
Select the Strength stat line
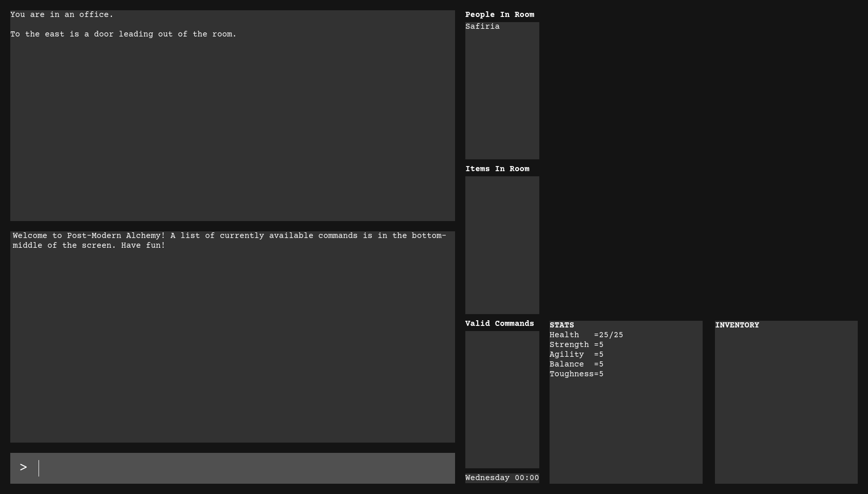tap(576, 345)
